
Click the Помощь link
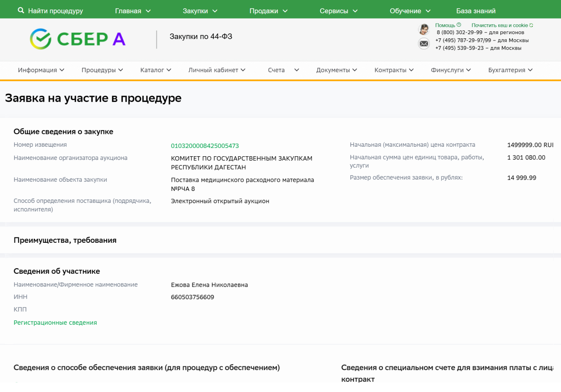pyautogui.click(x=445, y=25)
